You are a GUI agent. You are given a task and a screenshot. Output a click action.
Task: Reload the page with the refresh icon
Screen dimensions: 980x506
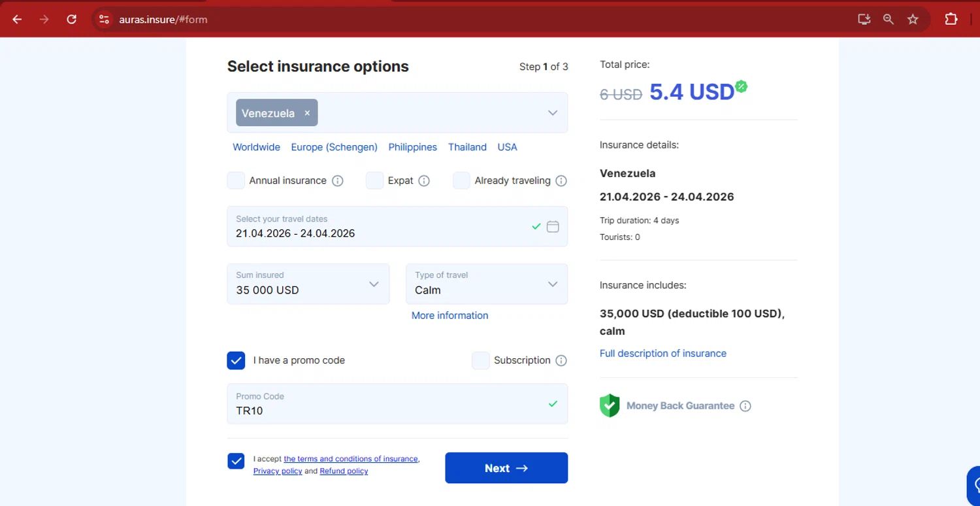coord(72,20)
